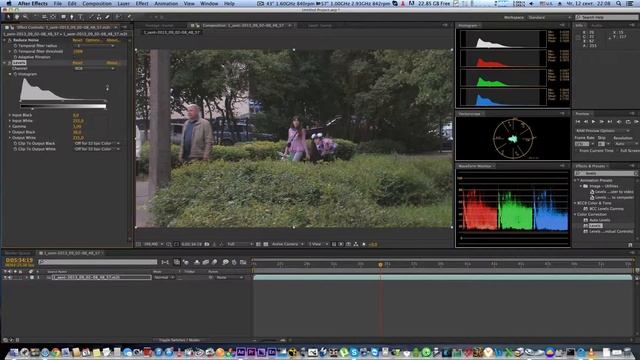Toggle Clip To Output Black stopwatch
640x360 pixels.
[16, 144]
